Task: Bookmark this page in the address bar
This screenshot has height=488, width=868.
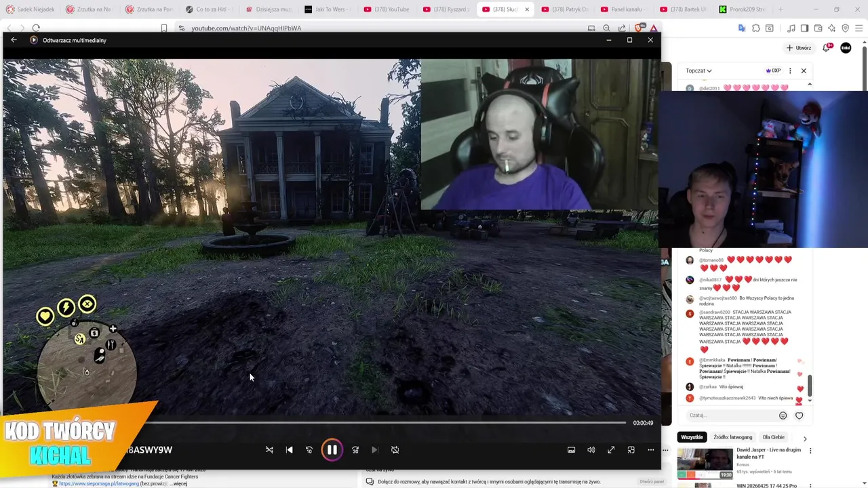Action: 164,28
